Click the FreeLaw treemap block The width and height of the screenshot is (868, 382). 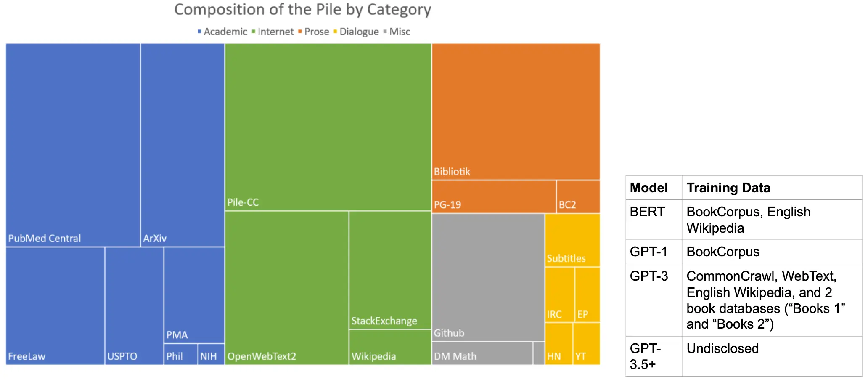[x=55, y=306]
